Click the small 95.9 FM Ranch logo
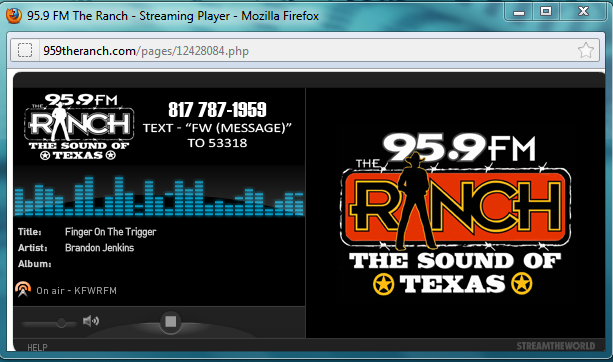 click(x=79, y=127)
